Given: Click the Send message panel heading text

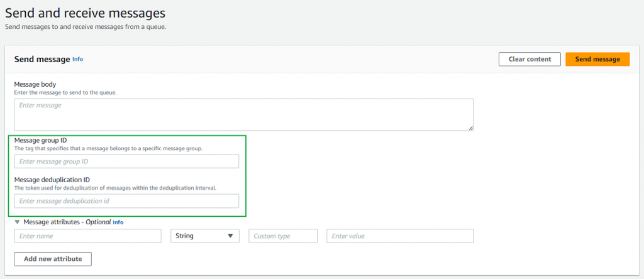Looking at the screenshot, I should point(42,59).
